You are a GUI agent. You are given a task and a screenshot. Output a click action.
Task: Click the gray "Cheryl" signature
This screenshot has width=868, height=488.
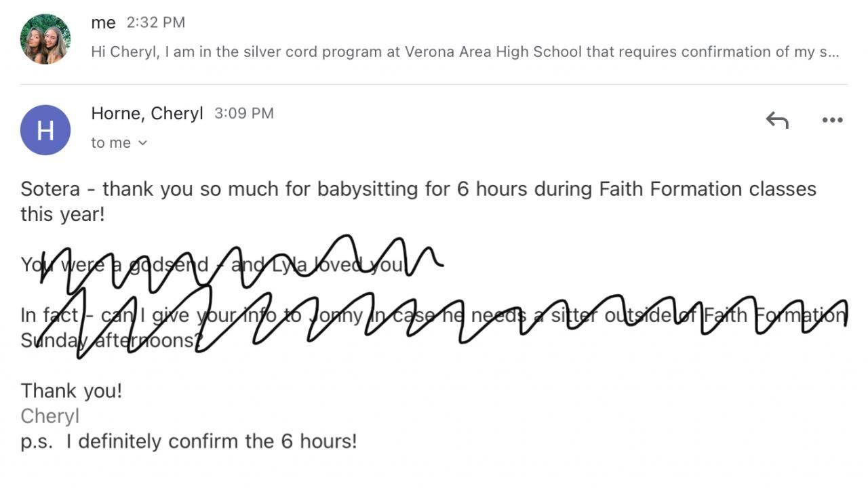click(50, 416)
